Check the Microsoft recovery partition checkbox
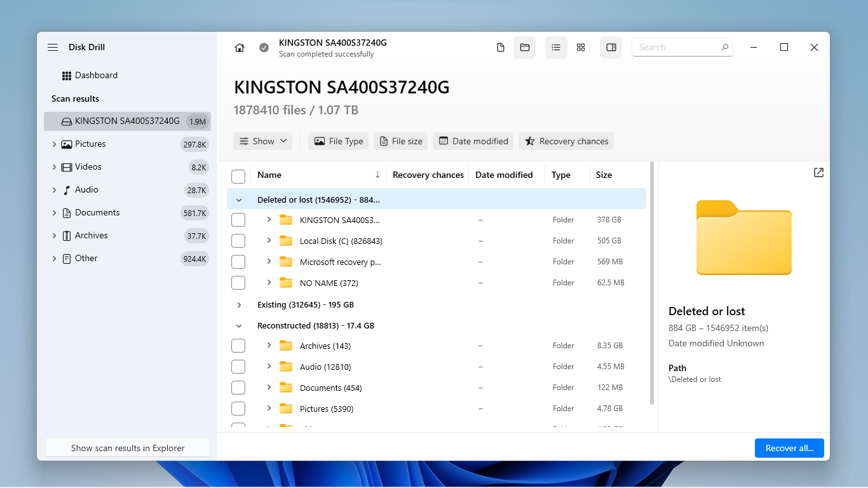 coord(238,262)
